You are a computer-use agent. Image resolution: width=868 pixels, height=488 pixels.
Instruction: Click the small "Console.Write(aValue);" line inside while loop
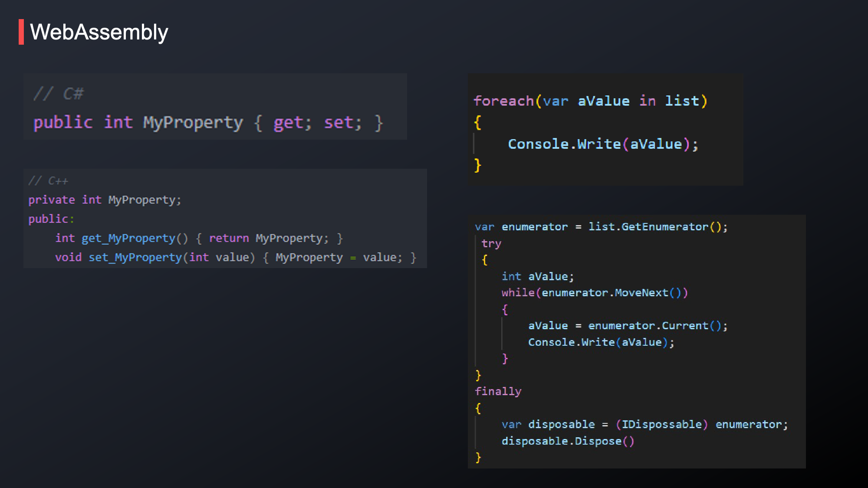tap(601, 342)
